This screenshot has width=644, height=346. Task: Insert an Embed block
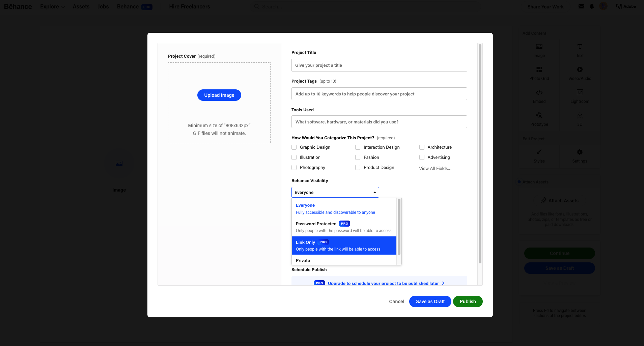point(538,96)
